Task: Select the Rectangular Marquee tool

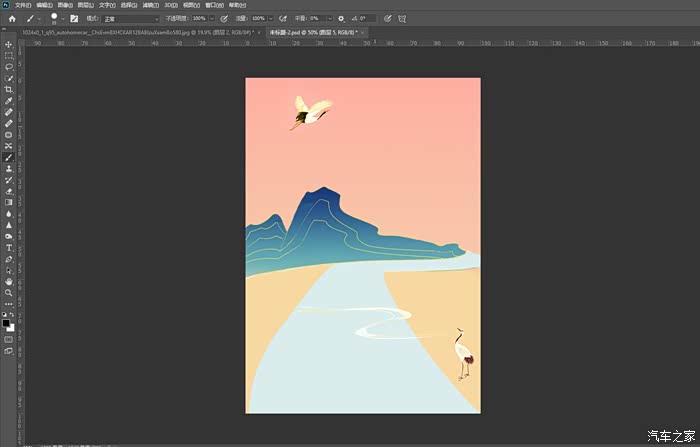Action: 9,56
